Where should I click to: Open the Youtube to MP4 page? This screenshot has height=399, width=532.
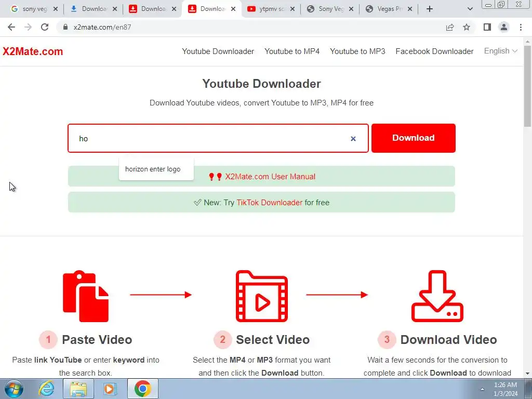point(292,51)
